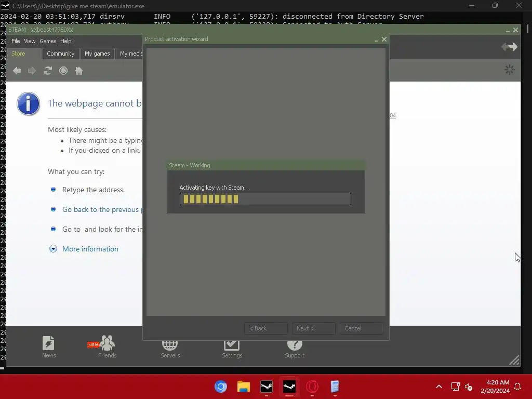Go to Steam store home icon
Image resolution: width=532 pixels, height=399 pixels.
79,71
